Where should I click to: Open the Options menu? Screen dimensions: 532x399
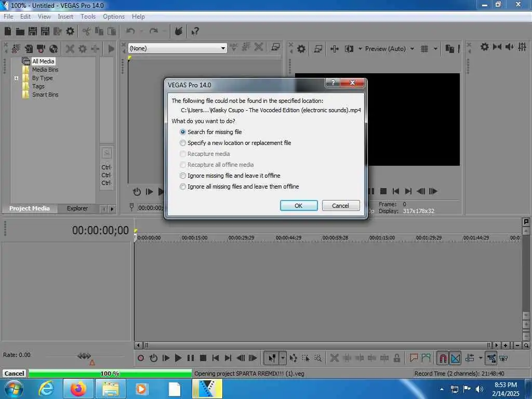114,17
